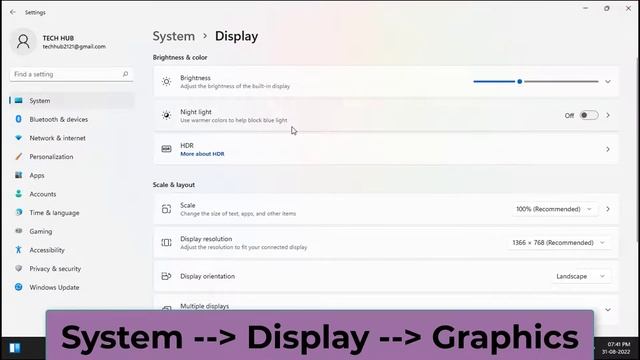
Task: Click the Accounts person icon
Action: pos(18,194)
